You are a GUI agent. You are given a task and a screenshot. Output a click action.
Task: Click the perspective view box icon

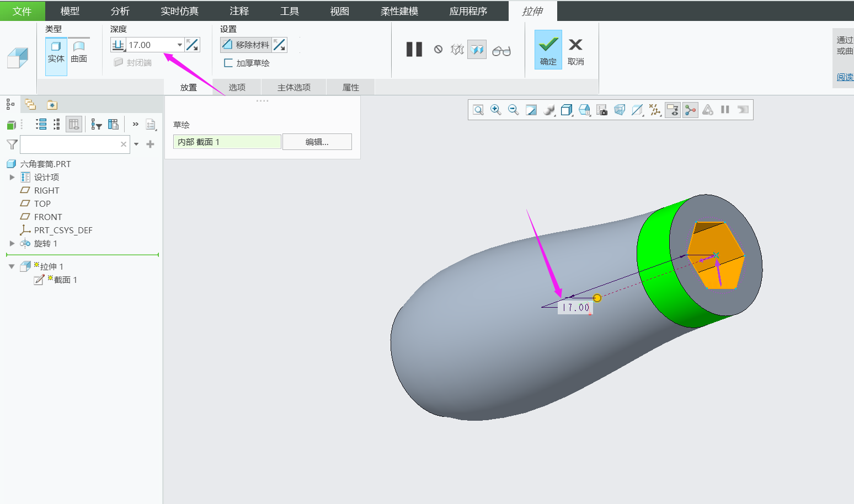620,110
